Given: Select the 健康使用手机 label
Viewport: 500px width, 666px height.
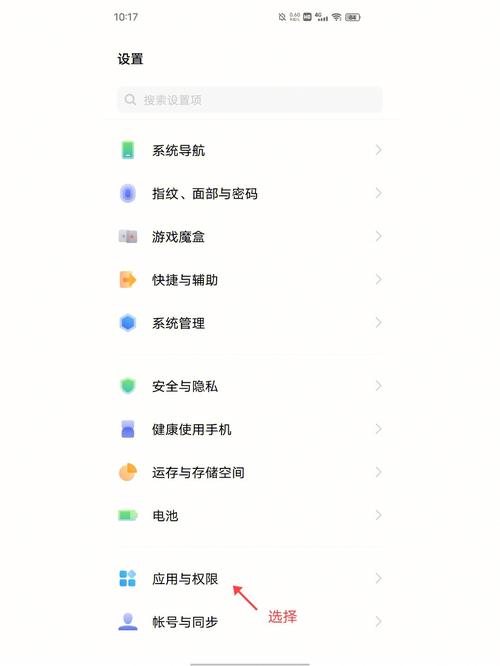Looking at the screenshot, I should click(192, 429).
